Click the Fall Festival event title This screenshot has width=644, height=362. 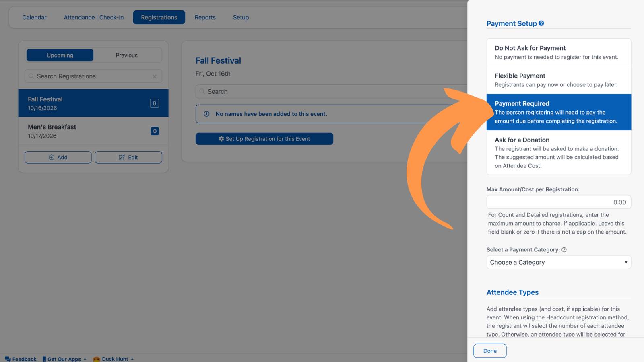[x=218, y=61]
